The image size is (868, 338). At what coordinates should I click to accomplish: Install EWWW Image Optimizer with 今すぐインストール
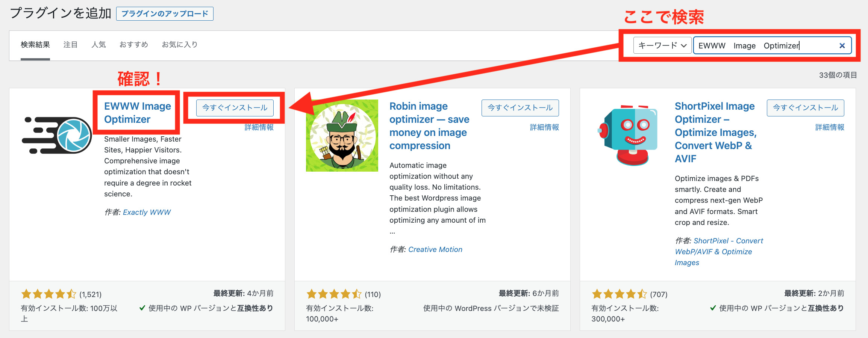coord(235,108)
